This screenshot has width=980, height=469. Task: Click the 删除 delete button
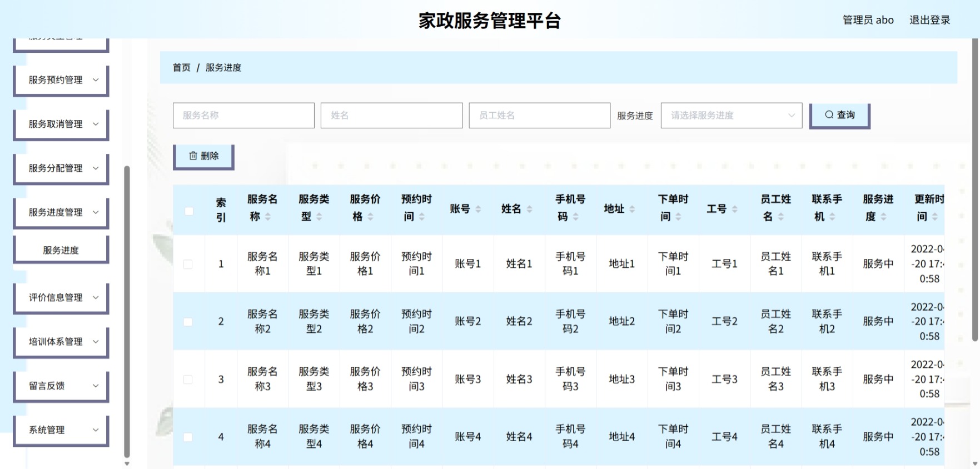pyautogui.click(x=203, y=156)
